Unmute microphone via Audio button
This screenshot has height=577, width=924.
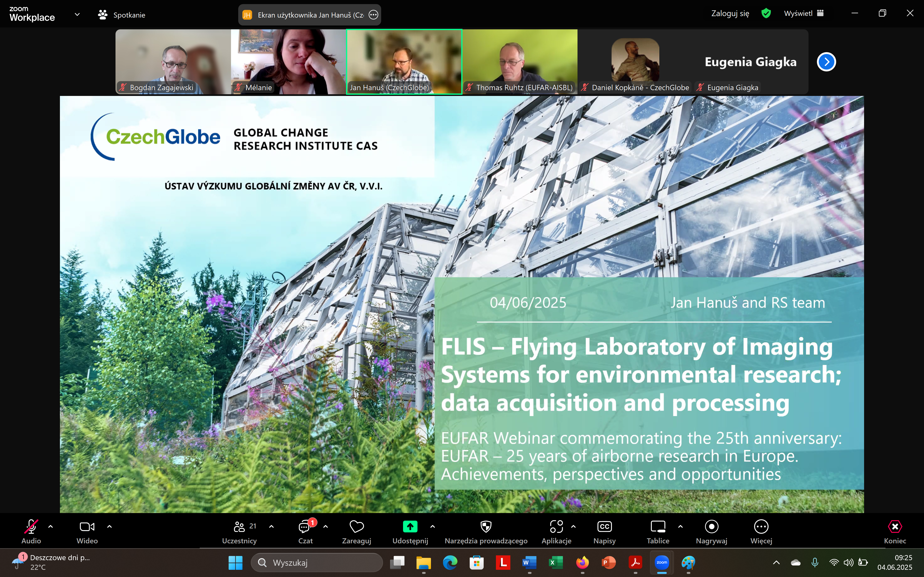click(x=31, y=527)
